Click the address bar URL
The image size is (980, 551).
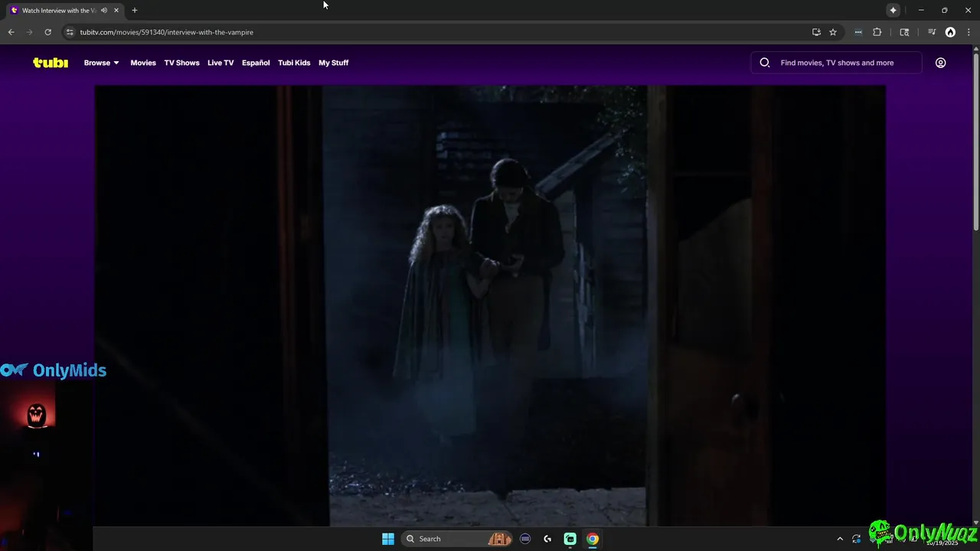(167, 32)
